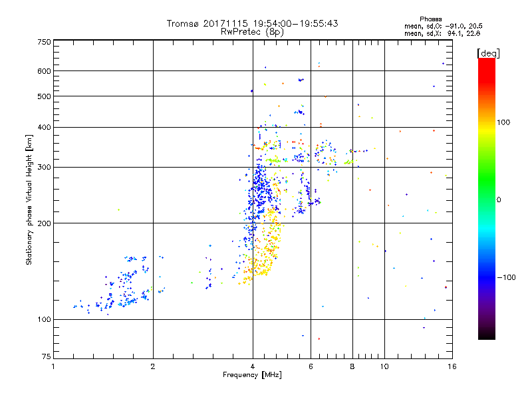
Task: Click the 'Frequency [MHz]' axis title
Action: (x=252, y=375)
